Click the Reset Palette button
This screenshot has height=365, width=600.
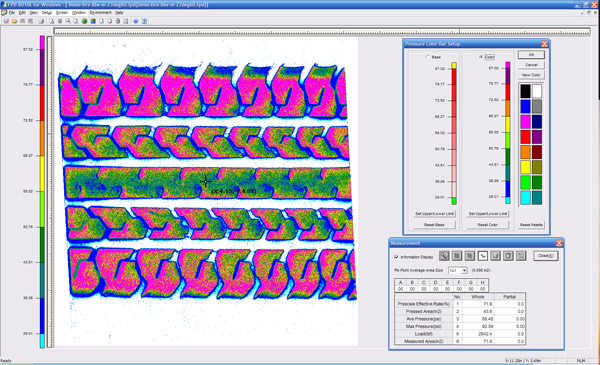(x=531, y=225)
